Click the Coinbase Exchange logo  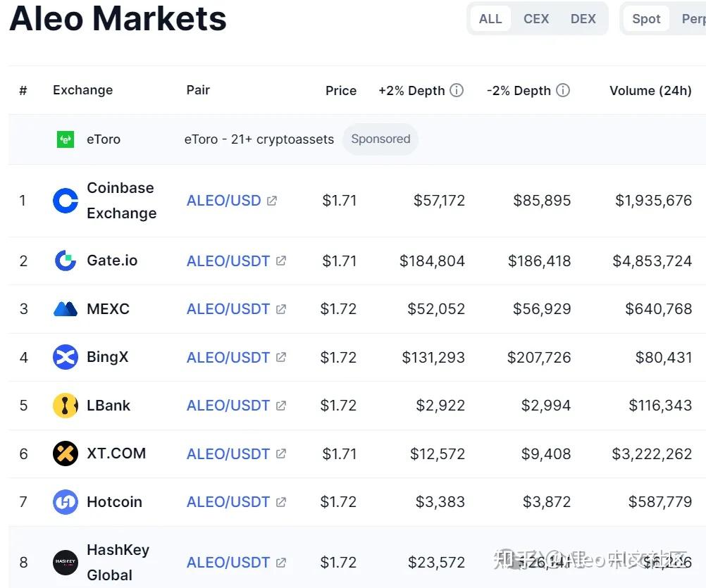coord(65,200)
